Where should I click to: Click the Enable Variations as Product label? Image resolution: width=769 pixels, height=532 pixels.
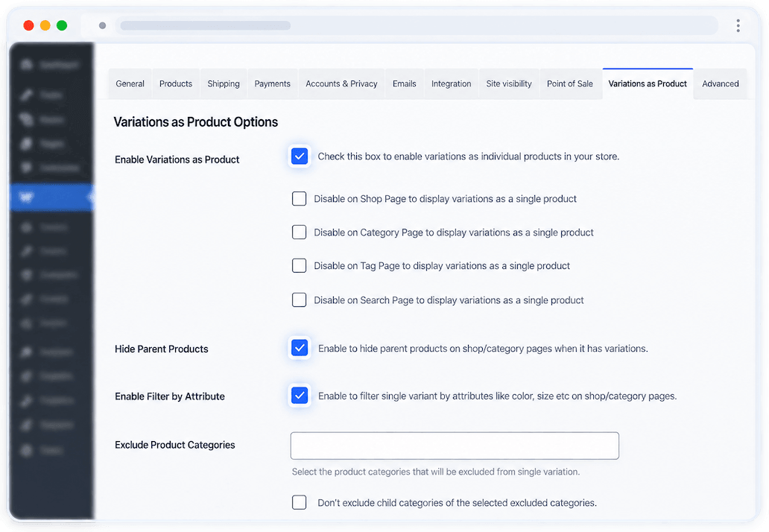tap(177, 160)
